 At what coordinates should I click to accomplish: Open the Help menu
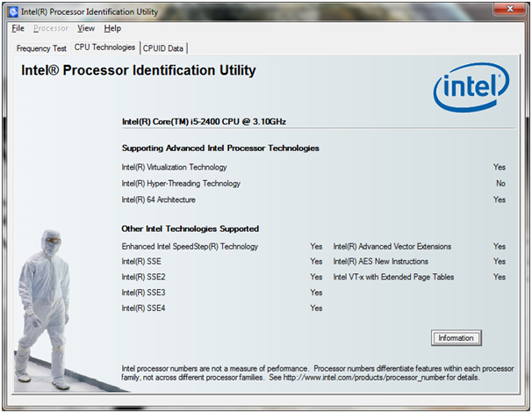pos(112,28)
